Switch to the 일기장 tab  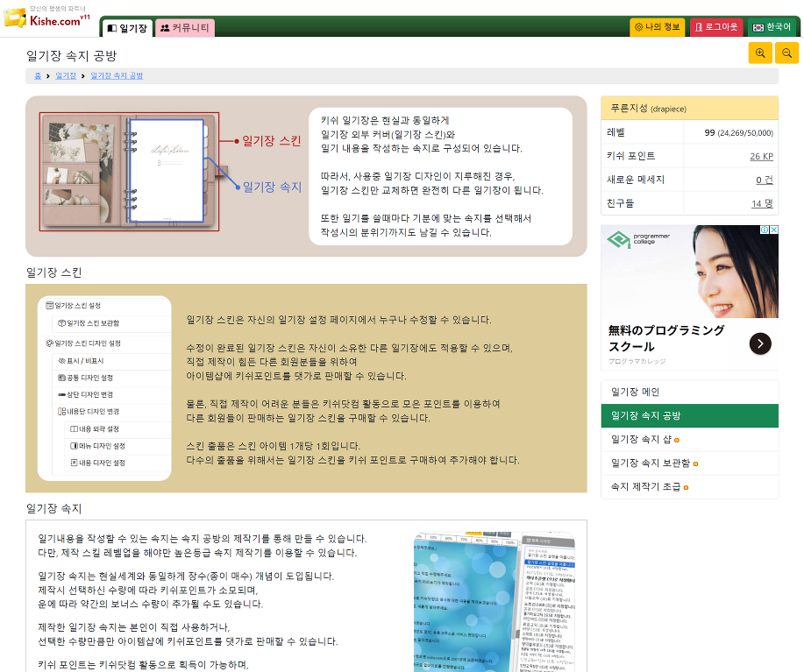click(x=127, y=28)
